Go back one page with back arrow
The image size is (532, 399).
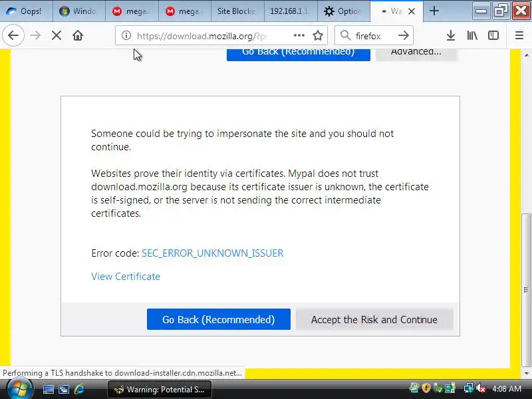[x=13, y=35]
